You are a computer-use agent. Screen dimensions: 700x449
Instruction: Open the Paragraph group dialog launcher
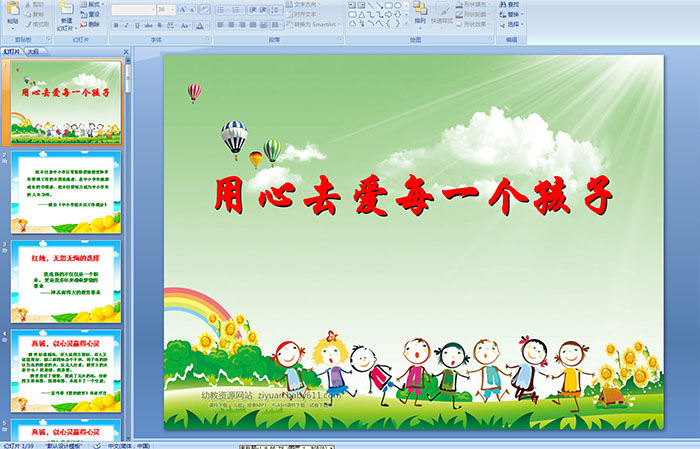click(340, 40)
